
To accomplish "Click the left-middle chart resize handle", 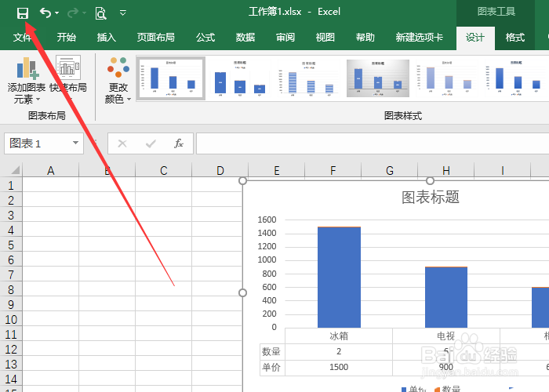I will coord(242,292).
